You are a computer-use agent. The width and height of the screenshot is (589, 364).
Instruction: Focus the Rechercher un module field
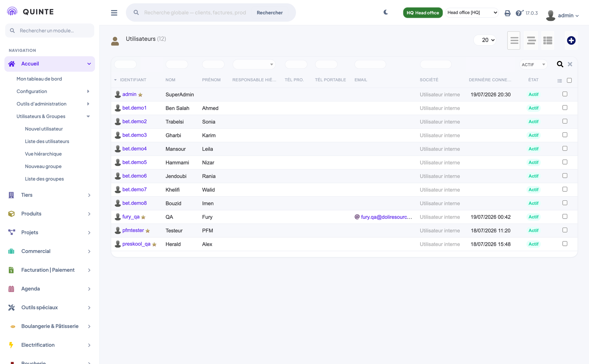pos(50,31)
